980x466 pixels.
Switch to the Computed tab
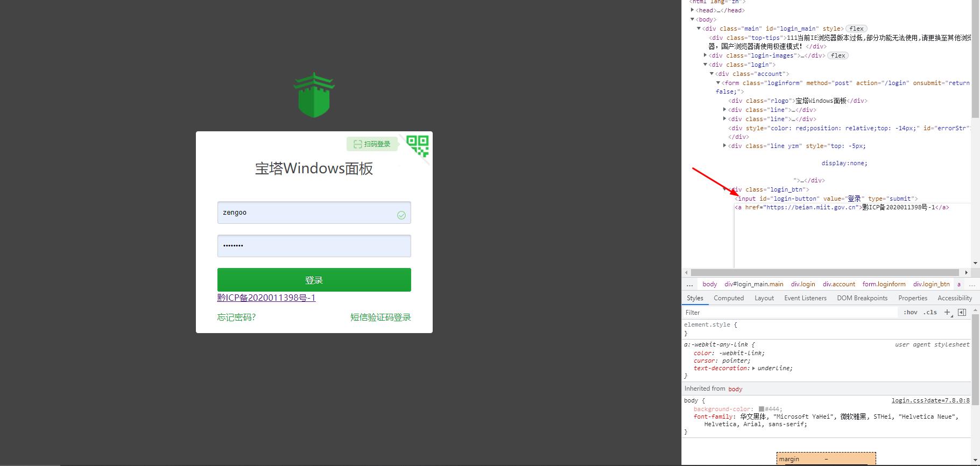(x=729, y=298)
